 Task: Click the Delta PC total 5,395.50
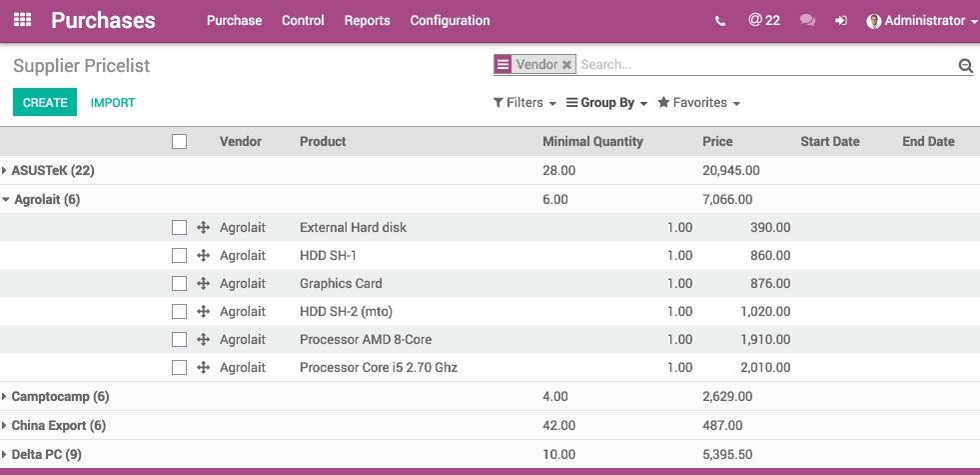point(727,454)
